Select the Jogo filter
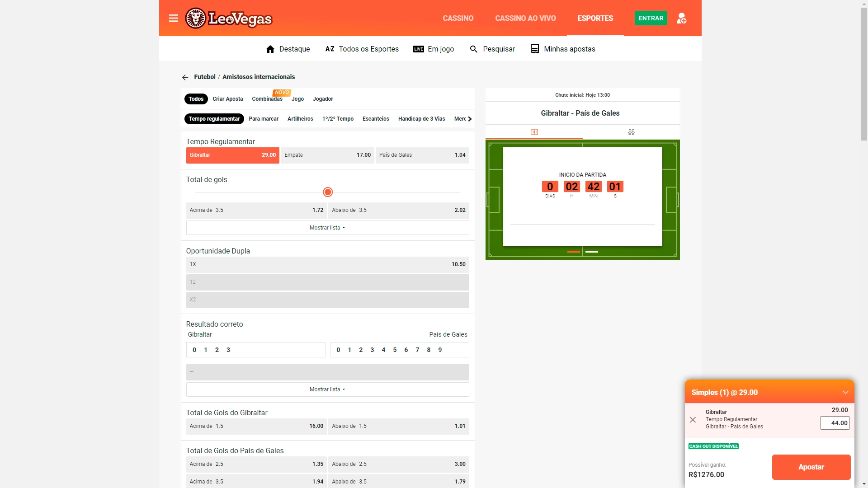The height and width of the screenshot is (488, 868). pyautogui.click(x=297, y=99)
